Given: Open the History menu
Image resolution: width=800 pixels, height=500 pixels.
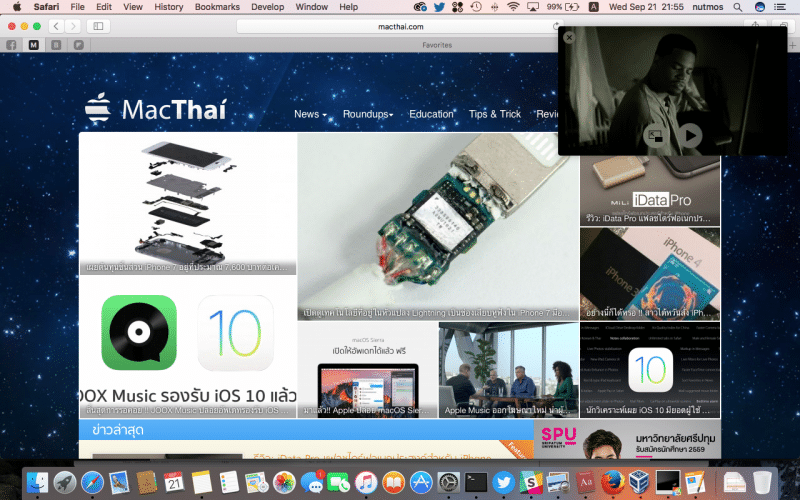Looking at the screenshot, I should click(x=168, y=7).
